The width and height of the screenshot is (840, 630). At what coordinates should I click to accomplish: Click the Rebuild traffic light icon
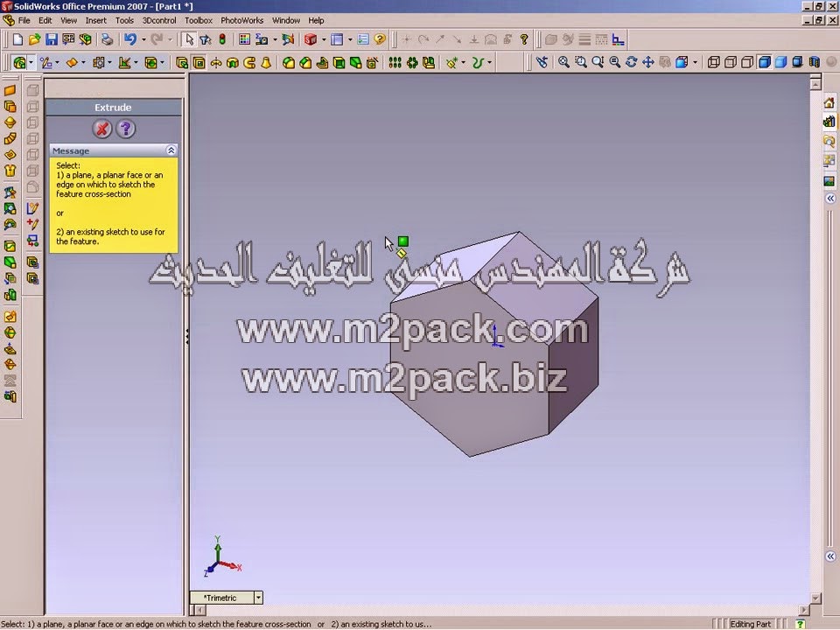coord(222,39)
